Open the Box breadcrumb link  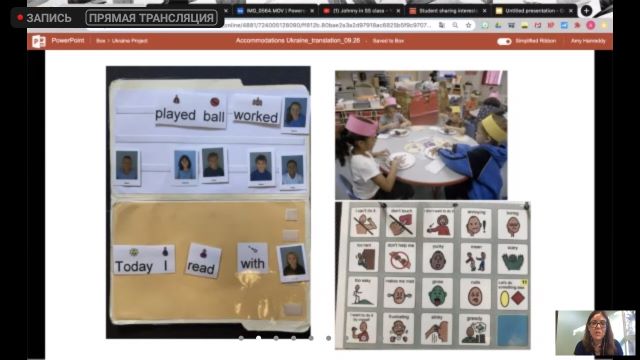click(100, 41)
